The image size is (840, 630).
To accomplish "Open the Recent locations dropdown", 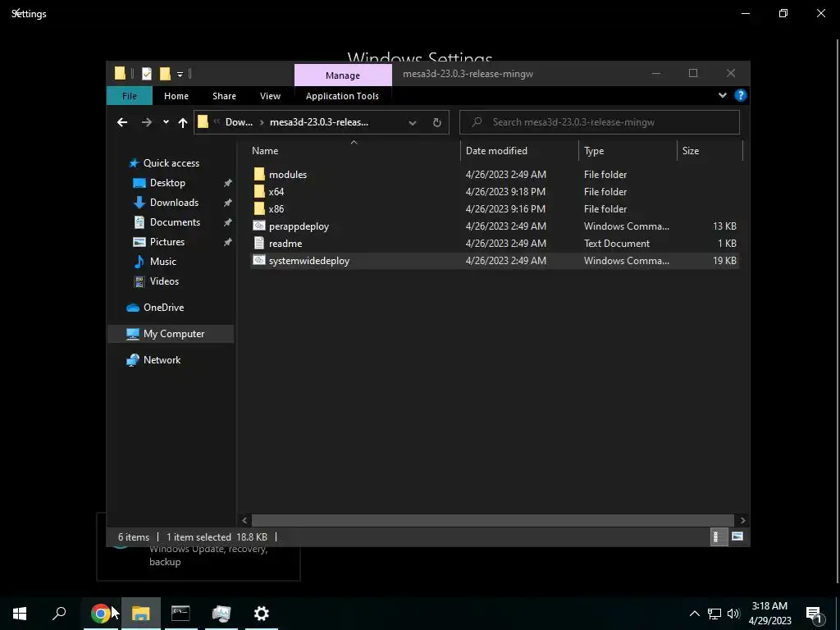I will tap(166, 122).
